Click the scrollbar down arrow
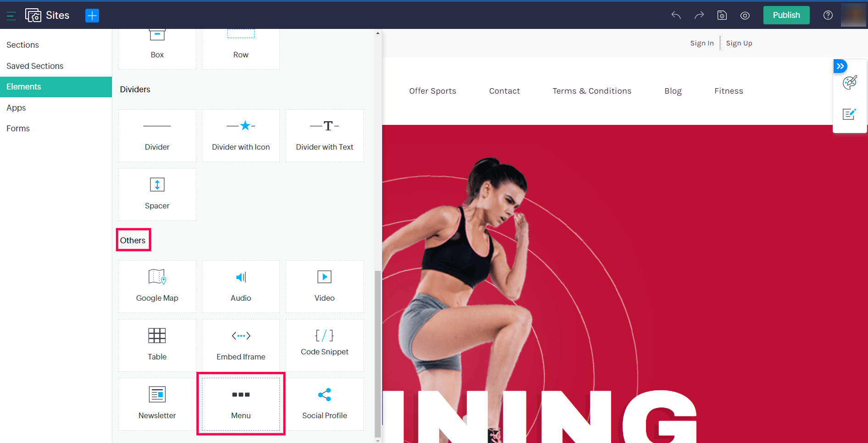The image size is (868, 443). point(378,440)
